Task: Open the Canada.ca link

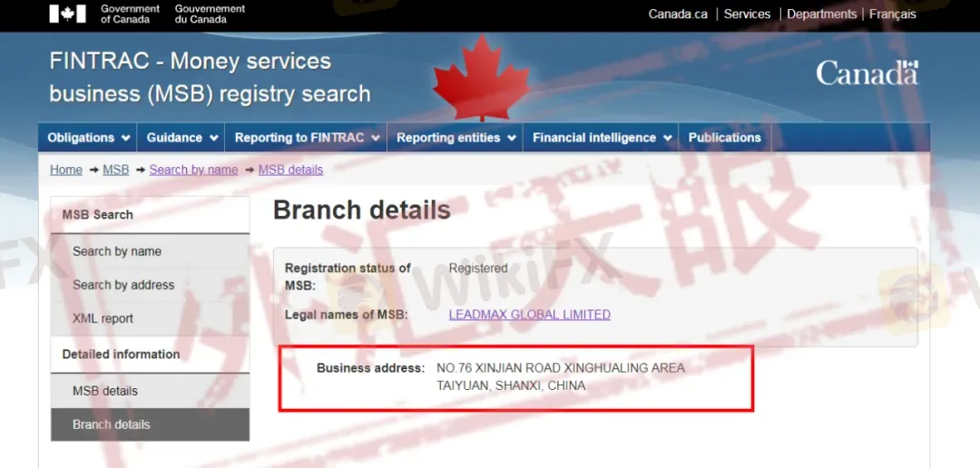Action: coord(678,14)
